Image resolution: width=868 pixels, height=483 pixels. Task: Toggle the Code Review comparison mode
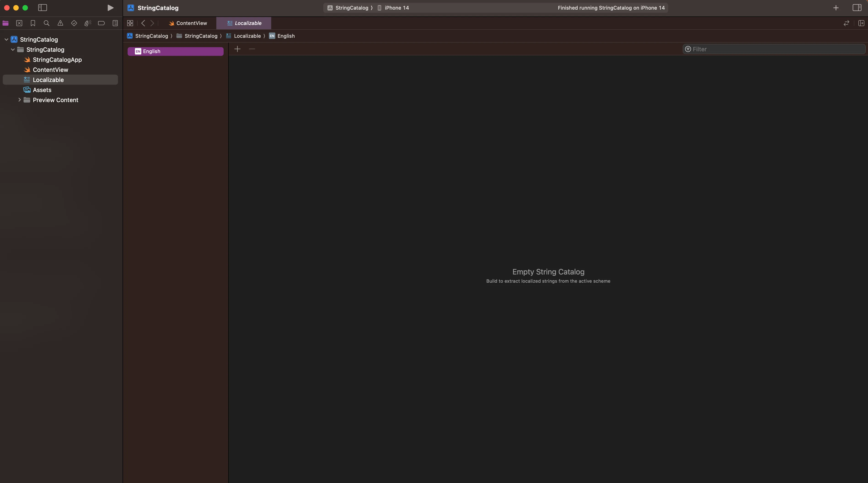(847, 23)
